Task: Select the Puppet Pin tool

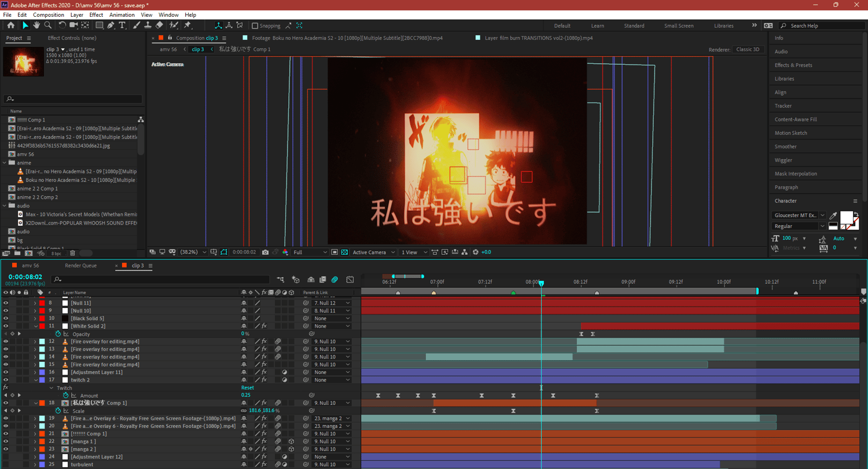Action: coord(187,25)
